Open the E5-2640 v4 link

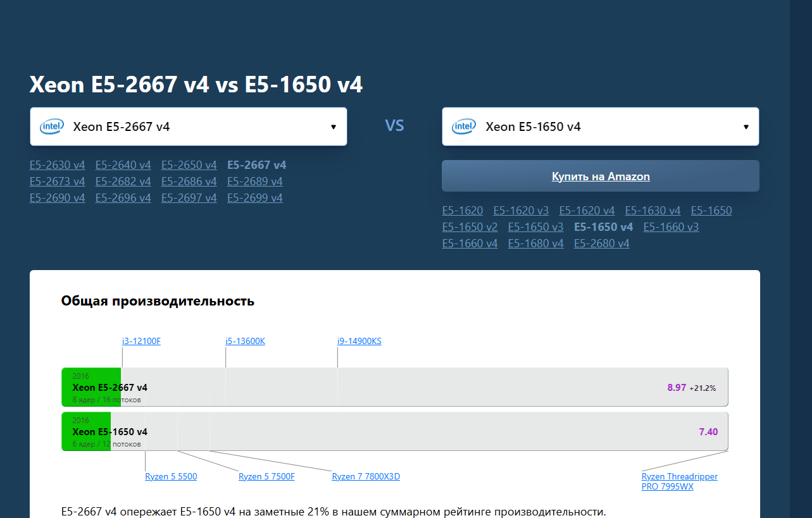123,165
